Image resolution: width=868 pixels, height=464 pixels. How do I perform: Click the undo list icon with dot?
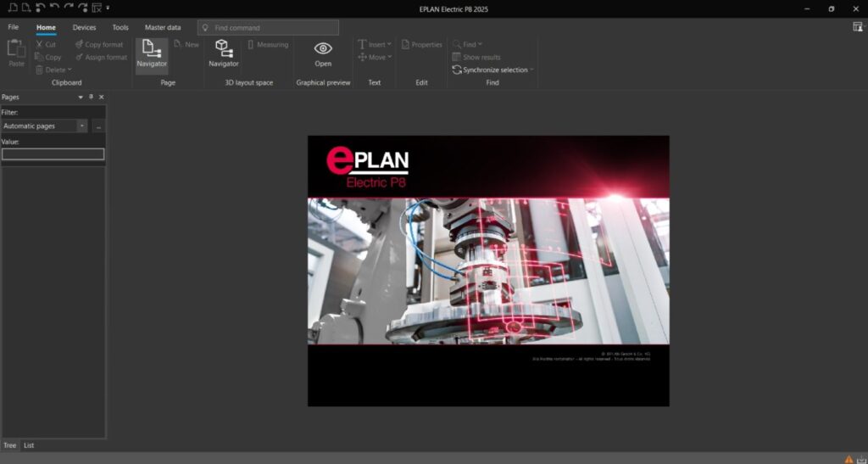tap(41, 8)
